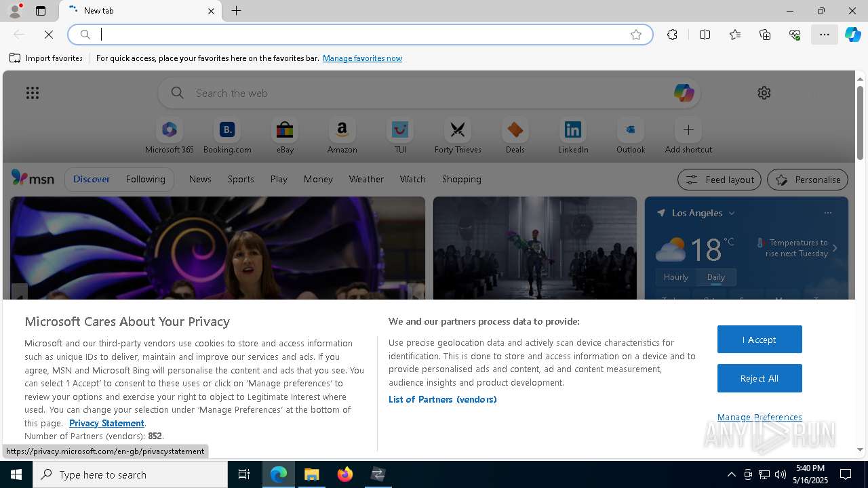Open the Deals shortcut

click(515, 136)
